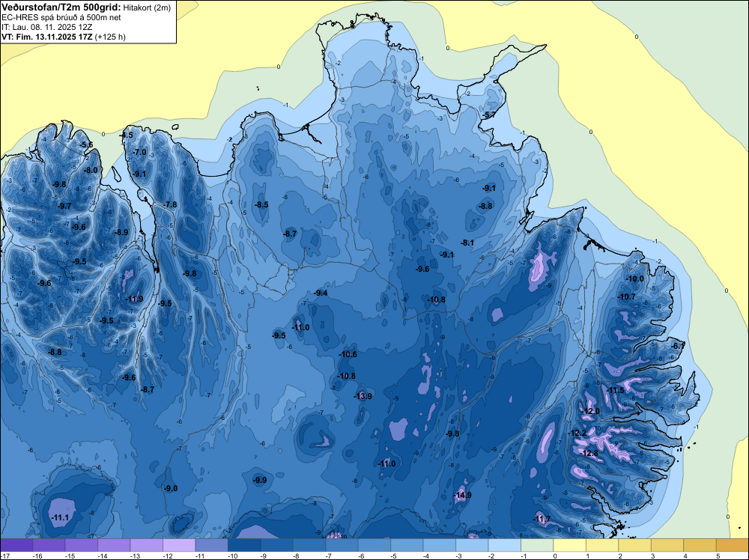Click the -12.2 temperature label
Screen dimensions: 749x560
tap(577, 433)
